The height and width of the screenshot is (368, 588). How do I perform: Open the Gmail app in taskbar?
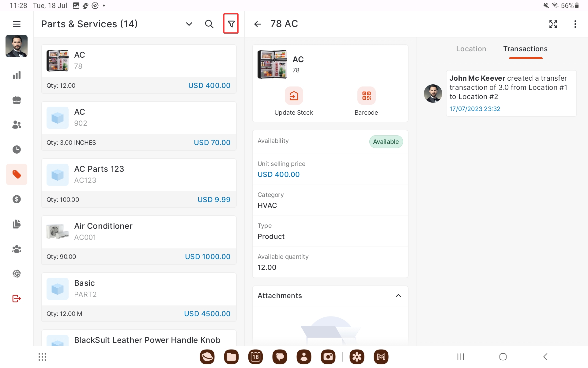point(381,357)
